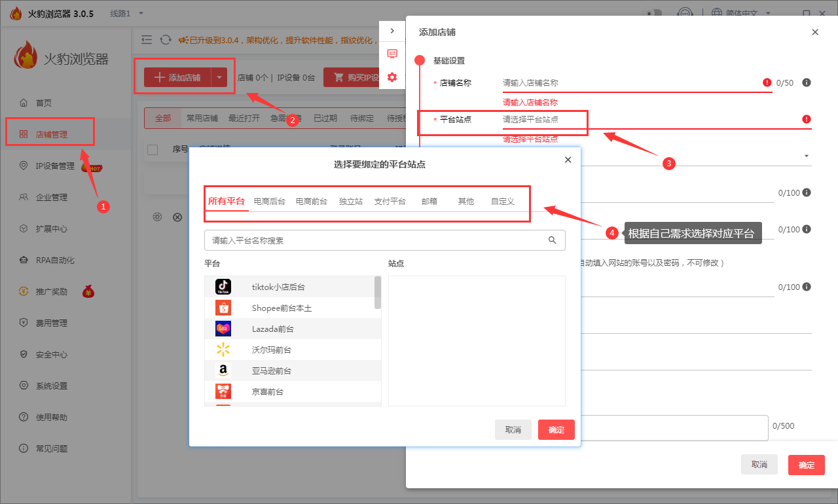Open the 平台站点 selection field
The image size is (838, 504).
[x=657, y=120]
